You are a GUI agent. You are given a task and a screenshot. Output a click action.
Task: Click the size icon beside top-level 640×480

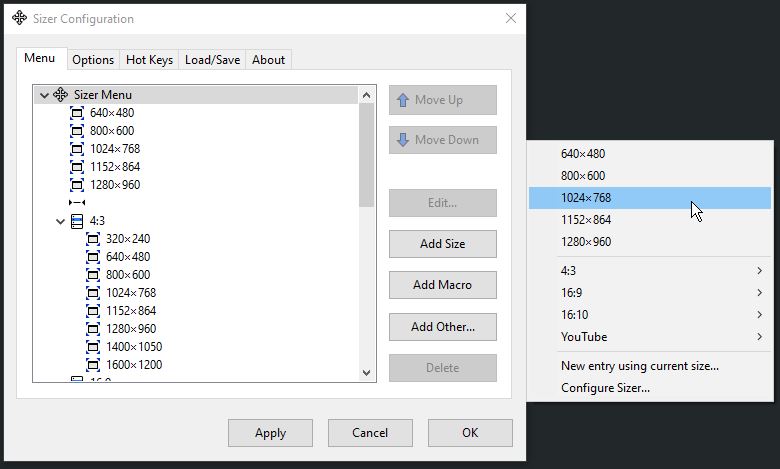pos(77,113)
